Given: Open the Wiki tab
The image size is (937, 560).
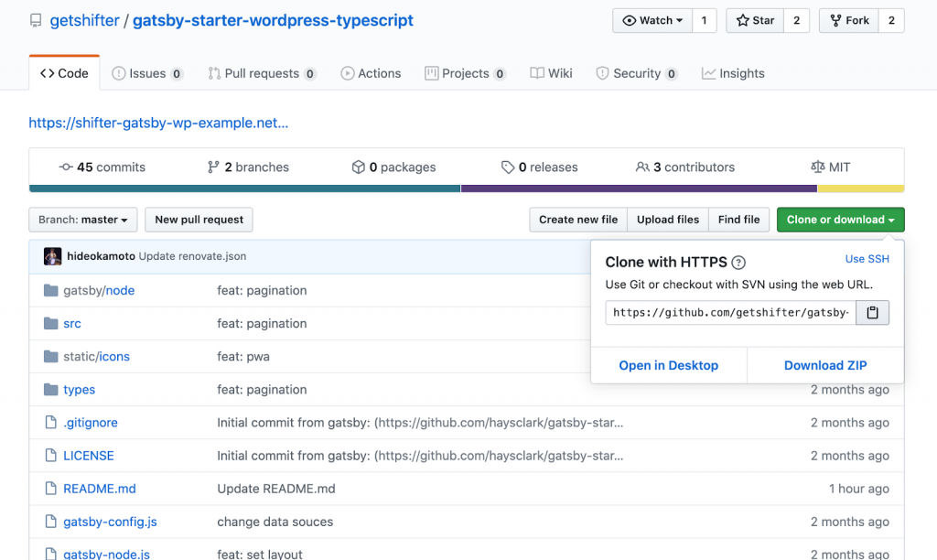Looking at the screenshot, I should pos(551,73).
